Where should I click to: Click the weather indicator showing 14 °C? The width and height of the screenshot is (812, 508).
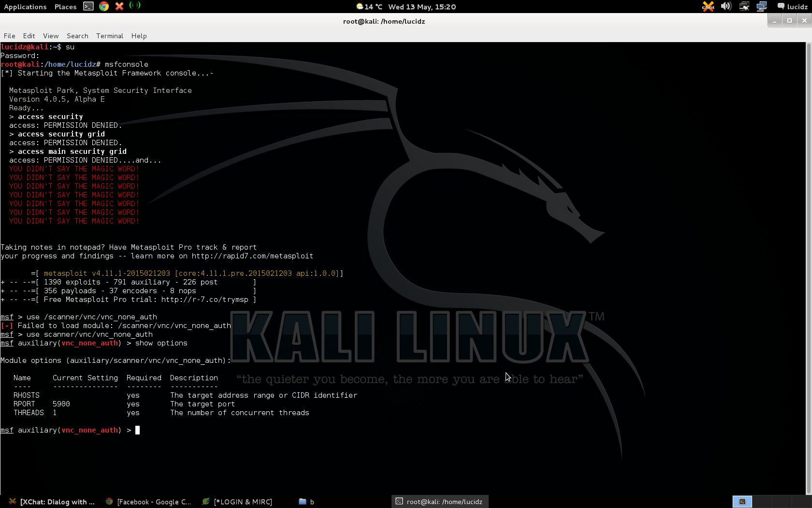(x=369, y=7)
